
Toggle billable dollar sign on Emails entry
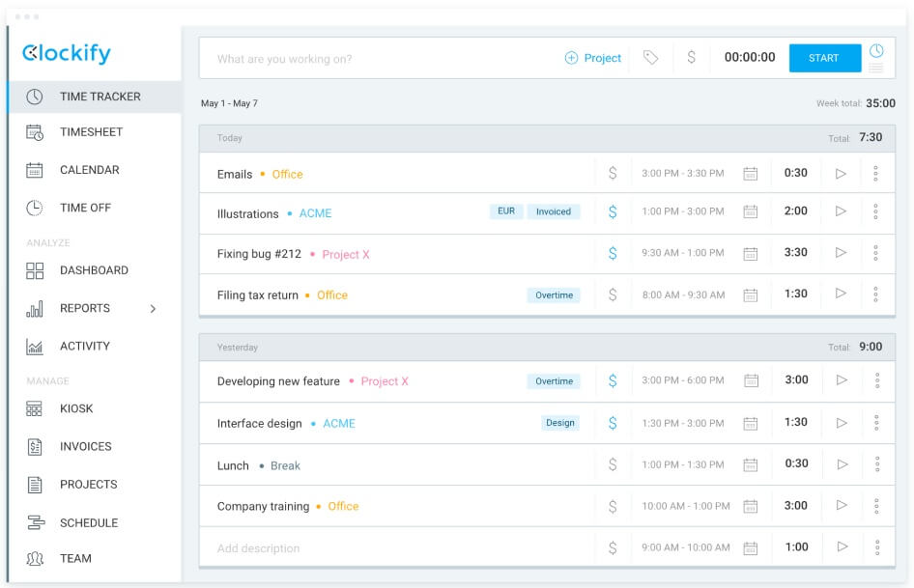(613, 174)
